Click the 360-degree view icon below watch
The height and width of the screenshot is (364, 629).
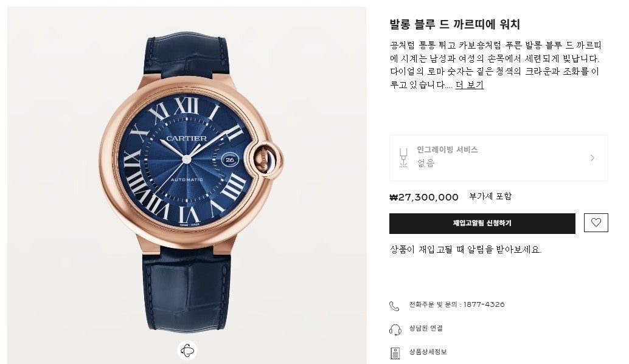[187, 351]
